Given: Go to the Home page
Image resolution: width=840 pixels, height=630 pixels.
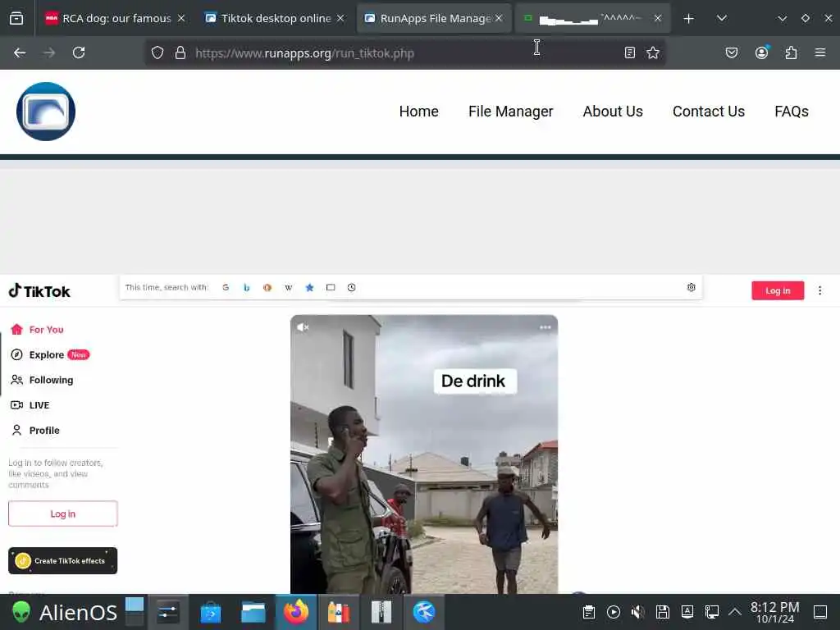Looking at the screenshot, I should pyautogui.click(x=419, y=112).
